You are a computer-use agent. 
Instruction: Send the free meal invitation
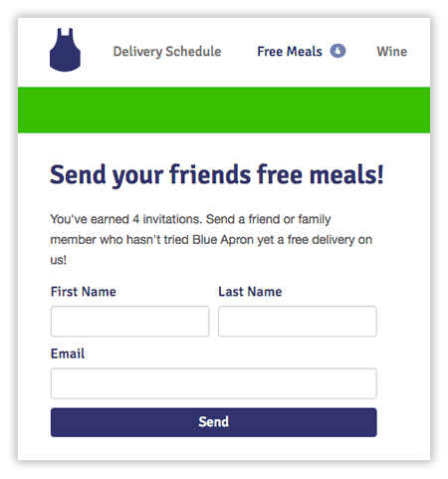tap(214, 422)
